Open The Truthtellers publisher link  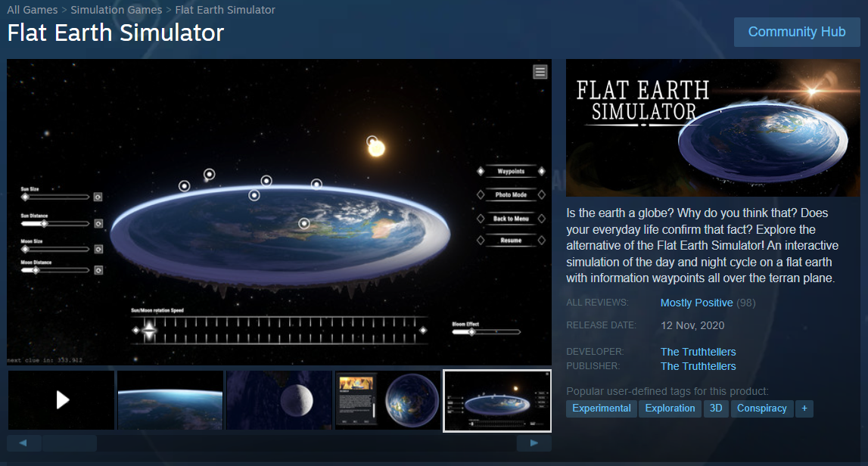coord(698,366)
